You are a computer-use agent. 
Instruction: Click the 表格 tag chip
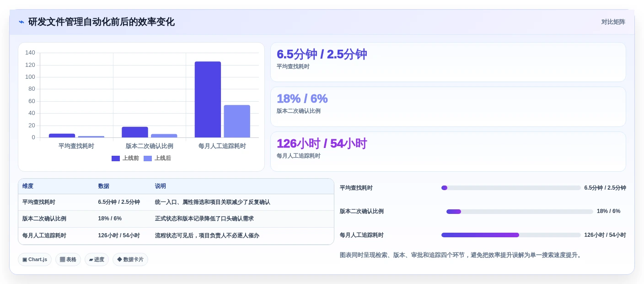coord(68,260)
